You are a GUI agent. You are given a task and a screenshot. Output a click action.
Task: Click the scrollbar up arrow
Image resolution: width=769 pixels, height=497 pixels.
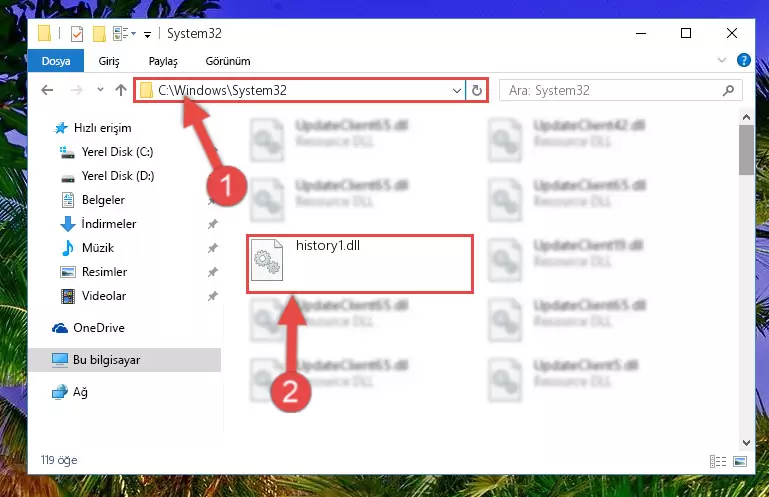[x=746, y=117]
